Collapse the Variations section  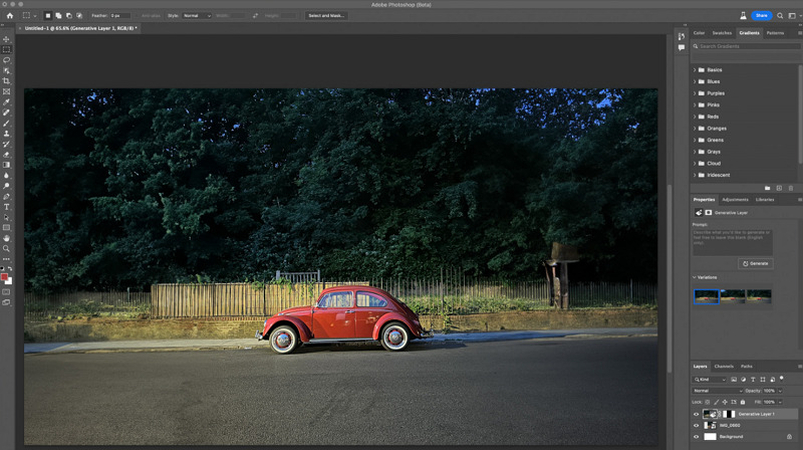[x=694, y=277]
